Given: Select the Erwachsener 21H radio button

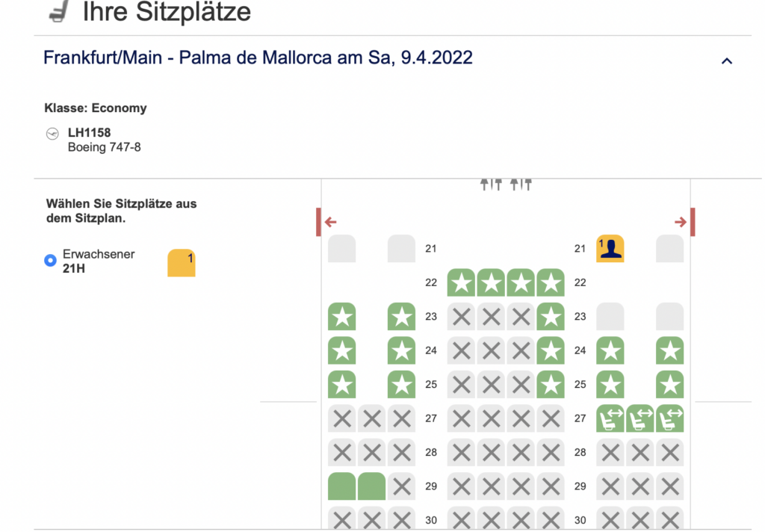Looking at the screenshot, I should pyautogui.click(x=50, y=261).
